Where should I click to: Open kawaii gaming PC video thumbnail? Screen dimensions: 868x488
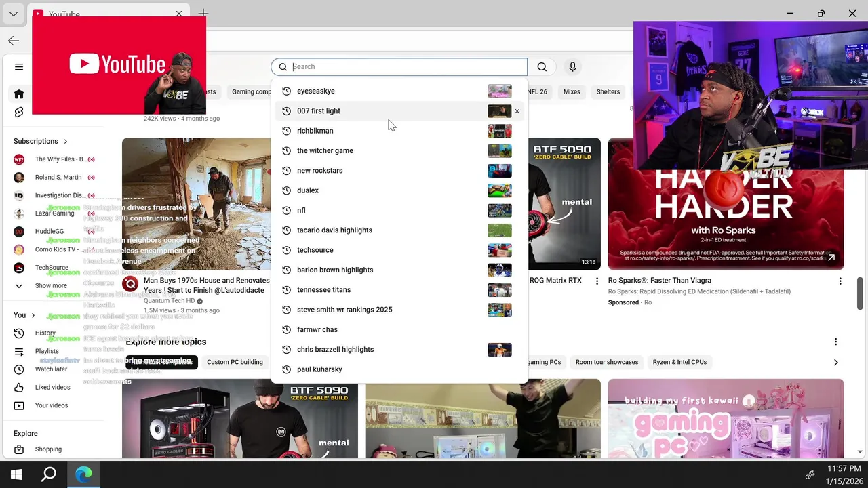point(726,418)
